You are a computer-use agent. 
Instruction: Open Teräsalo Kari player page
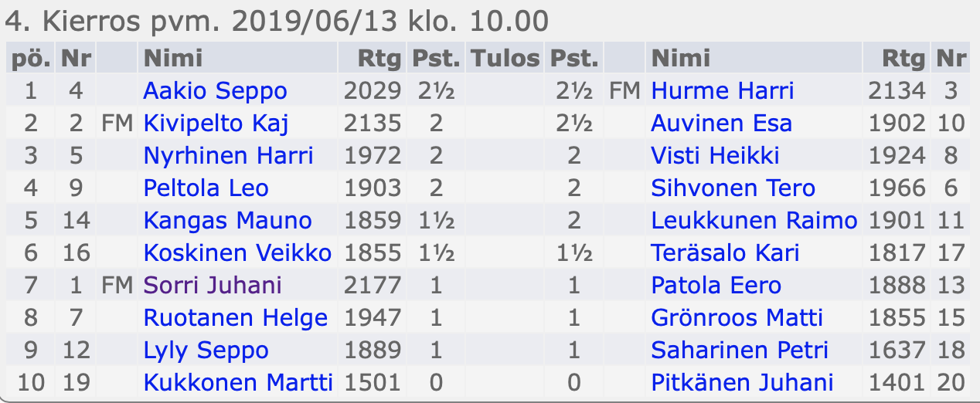[x=726, y=253]
